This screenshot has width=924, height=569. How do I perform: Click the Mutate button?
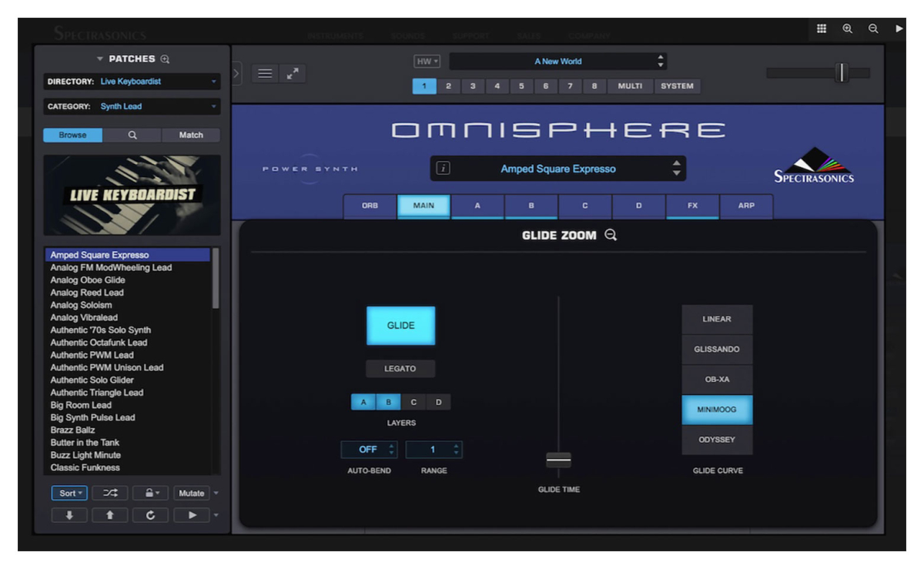coord(191,494)
